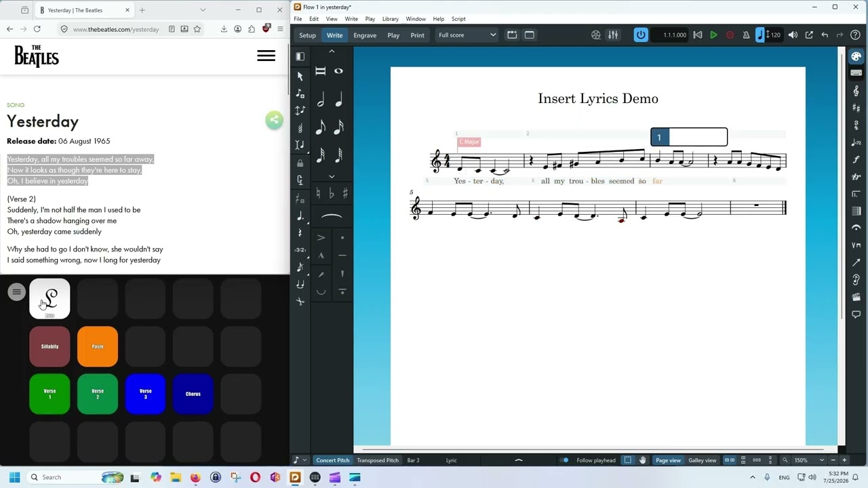Click the green Verse 1 button

coord(50,394)
